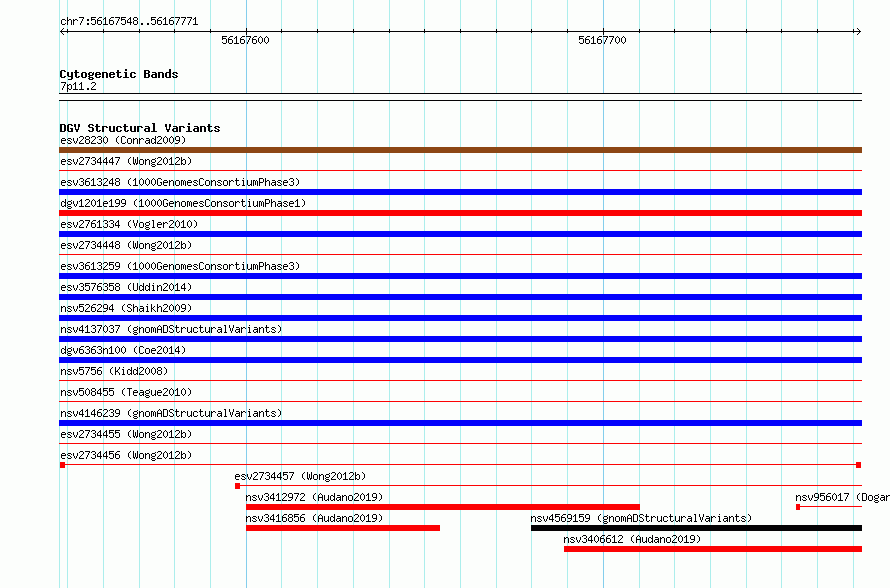Select the blue bar for esv2761334
This screenshot has height=588, width=890.
[460, 234]
